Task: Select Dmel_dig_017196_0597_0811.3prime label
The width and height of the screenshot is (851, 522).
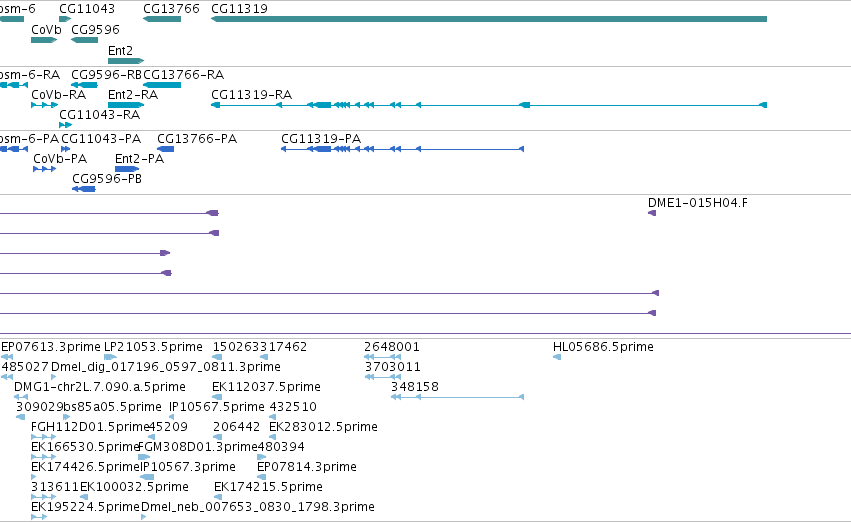Action: 166,367
